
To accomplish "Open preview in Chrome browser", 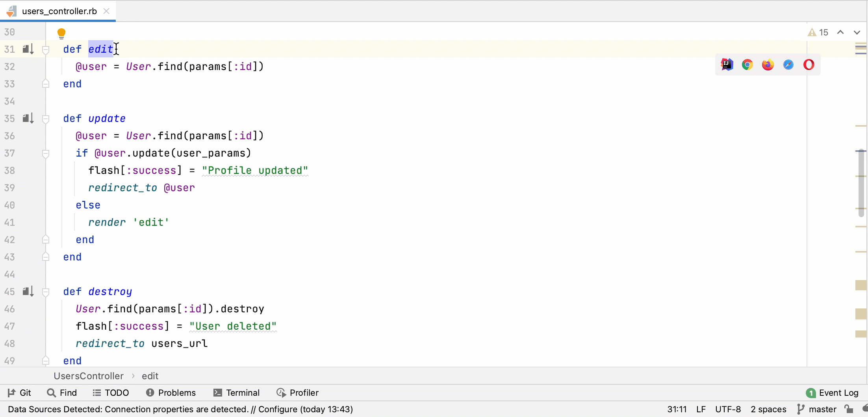I will (747, 65).
